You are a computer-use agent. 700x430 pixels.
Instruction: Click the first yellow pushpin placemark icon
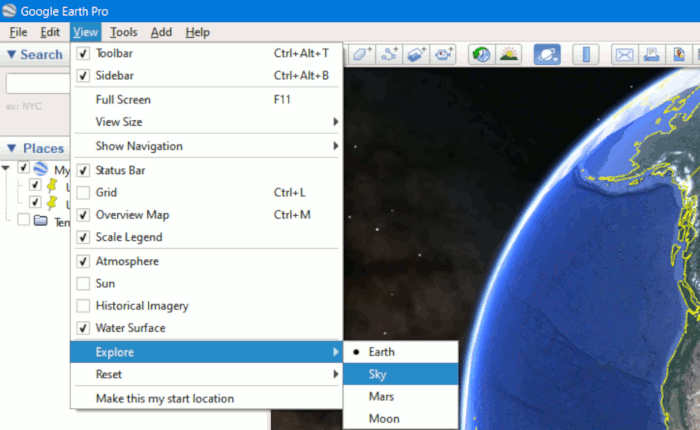[52, 185]
